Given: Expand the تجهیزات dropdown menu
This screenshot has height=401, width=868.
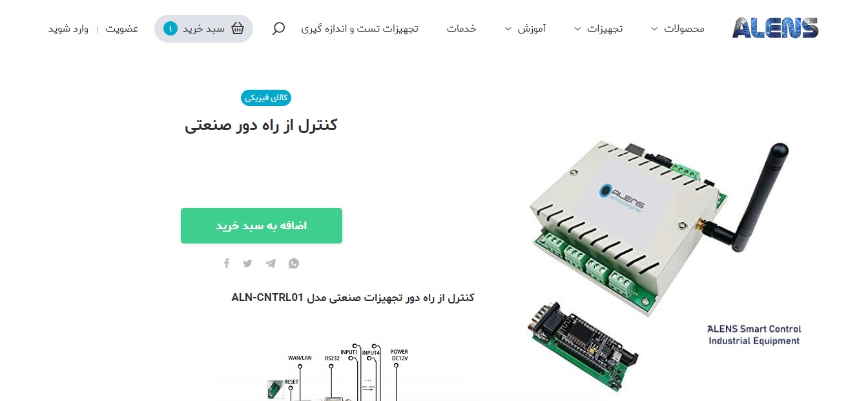Looking at the screenshot, I should click(599, 28).
